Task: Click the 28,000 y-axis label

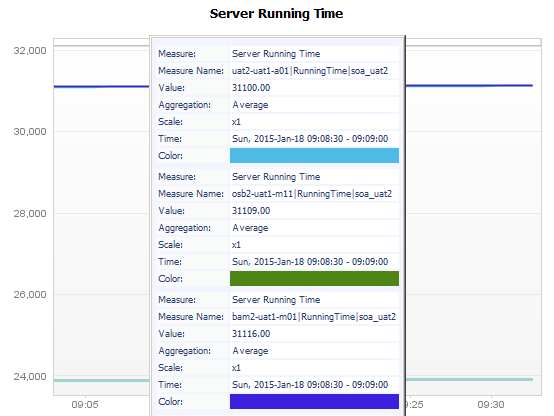Action: [30, 213]
